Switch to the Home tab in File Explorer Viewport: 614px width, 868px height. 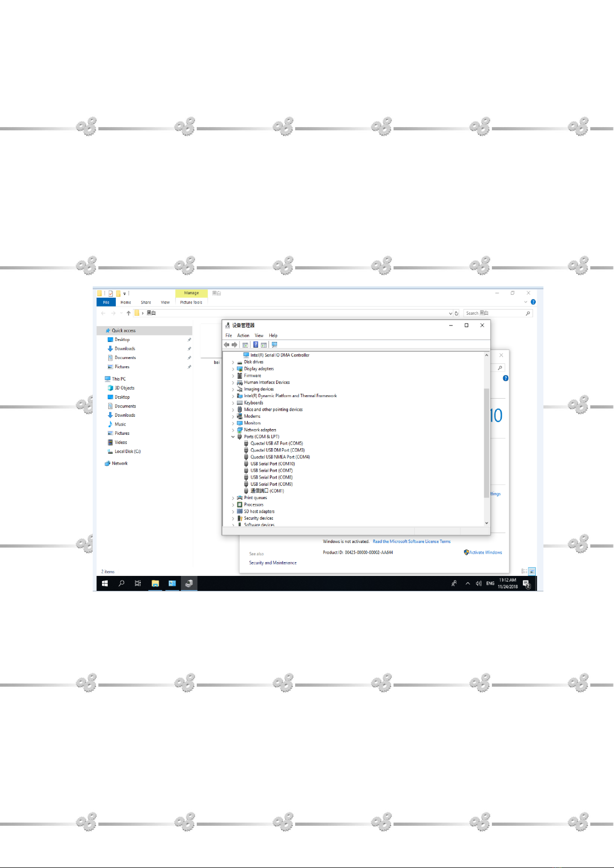point(126,302)
